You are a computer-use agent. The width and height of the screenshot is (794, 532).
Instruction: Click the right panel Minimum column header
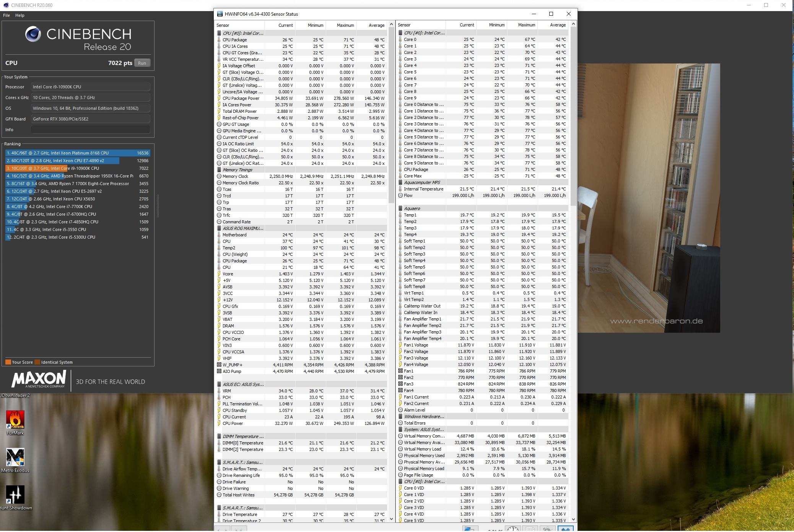(491, 25)
